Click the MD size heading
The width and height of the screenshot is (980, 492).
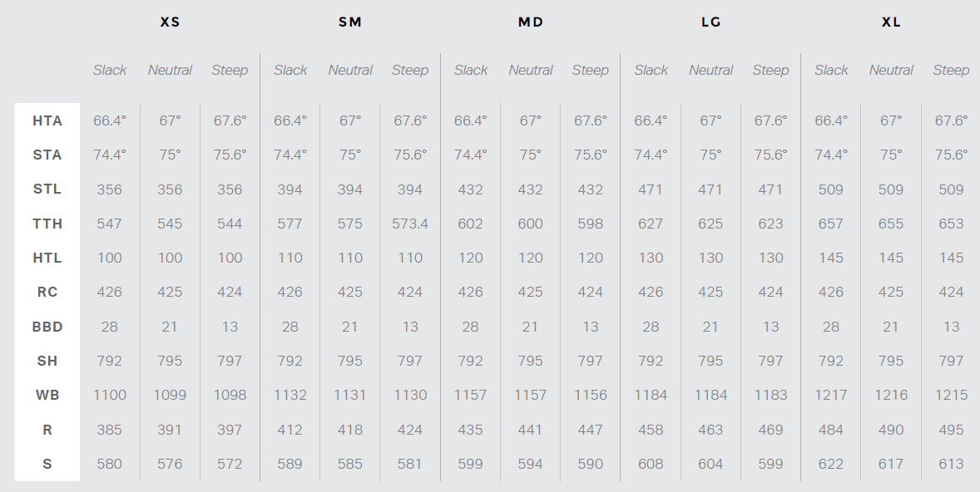click(531, 22)
